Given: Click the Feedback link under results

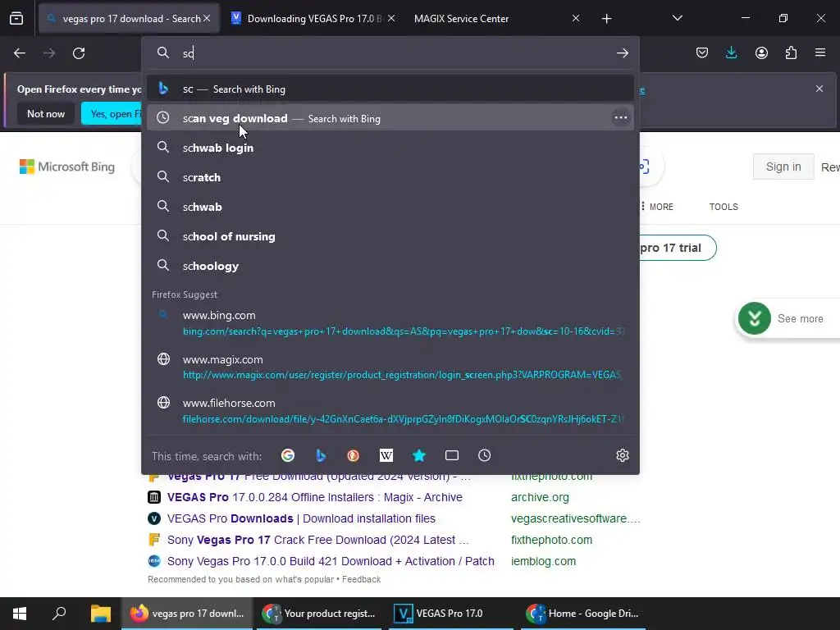Looking at the screenshot, I should pos(361,579).
